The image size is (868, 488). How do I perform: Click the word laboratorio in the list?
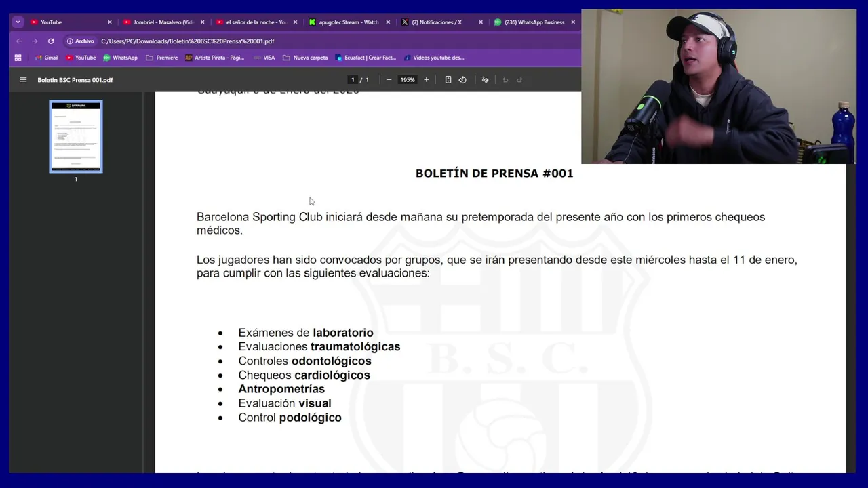pos(343,333)
